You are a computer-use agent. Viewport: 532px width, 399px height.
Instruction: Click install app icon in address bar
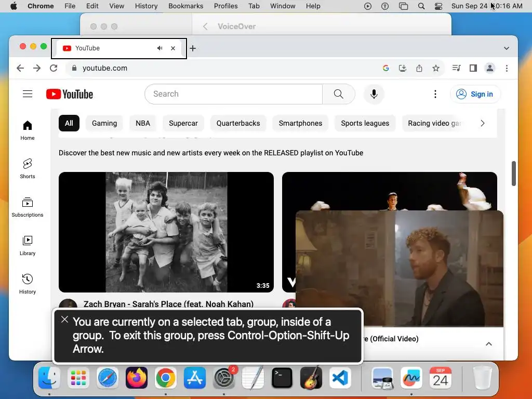point(403,68)
